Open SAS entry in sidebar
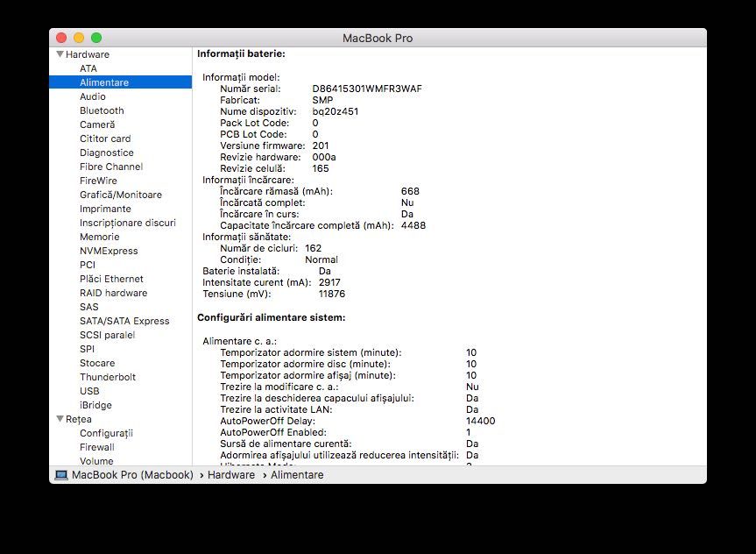This screenshot has height=554, width=756. pos(89,307)
